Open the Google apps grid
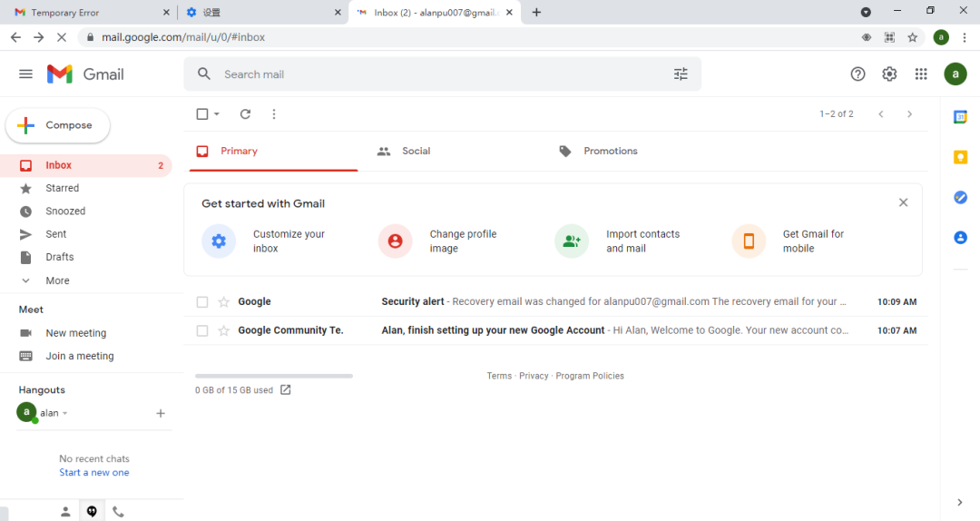 click(921, 74)
